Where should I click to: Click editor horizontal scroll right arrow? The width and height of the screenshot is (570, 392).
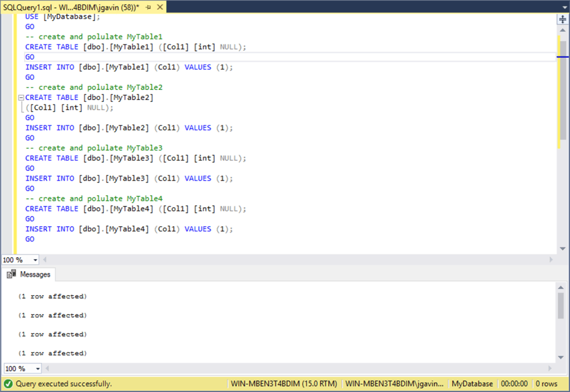[x=551, y=260]
